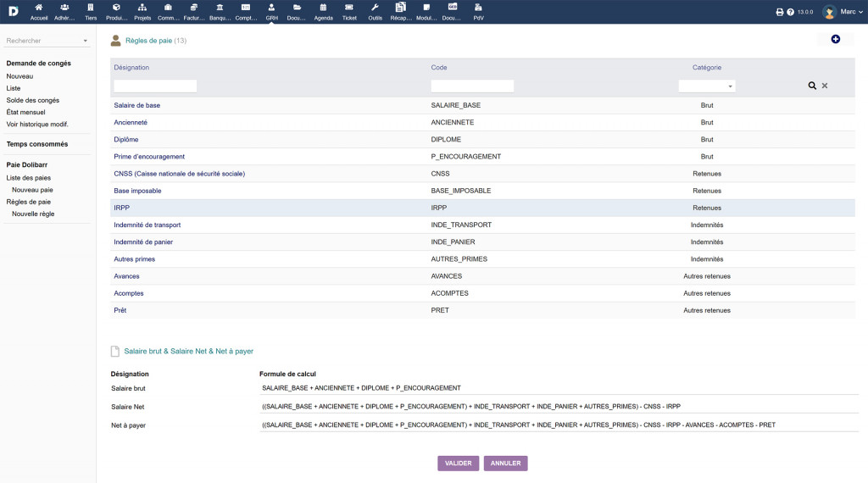The height and width of the screenshot is (483, 868).
Task: Open the Rechercher quick search dropdown
Action: pos(47,41)
